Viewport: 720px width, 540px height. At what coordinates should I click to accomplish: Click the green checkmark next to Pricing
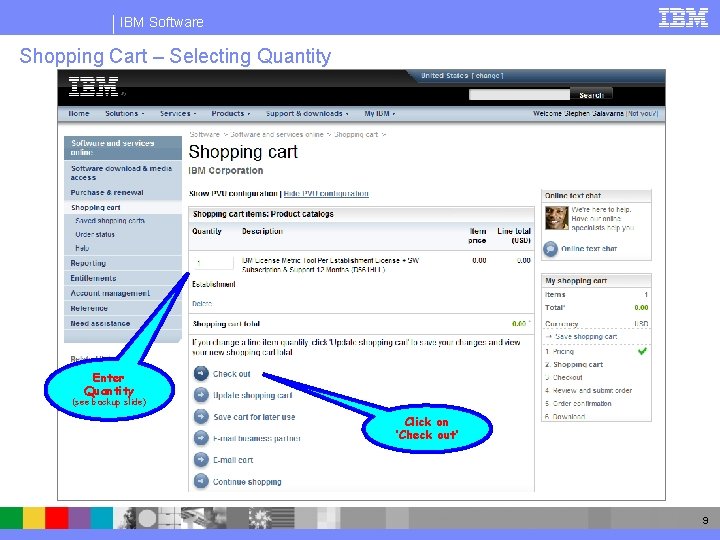[642, 351]
